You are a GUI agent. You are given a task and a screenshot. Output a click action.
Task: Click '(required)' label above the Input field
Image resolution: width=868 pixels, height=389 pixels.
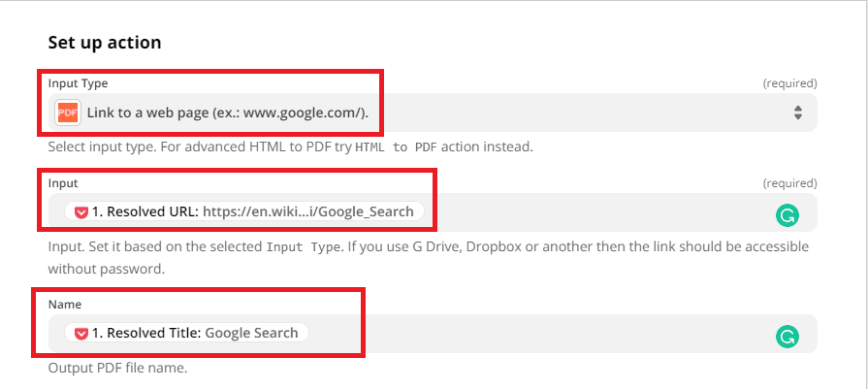(x=789, y=182)
